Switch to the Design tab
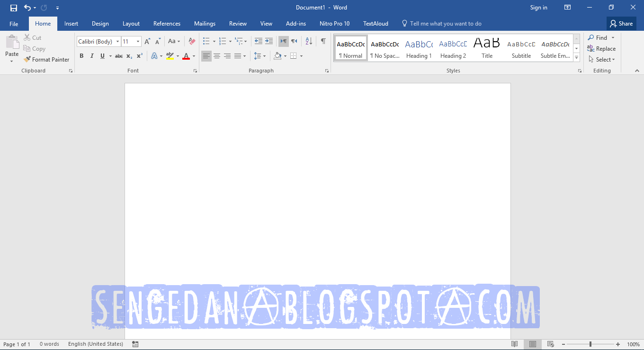 click(x=100, y=24)
